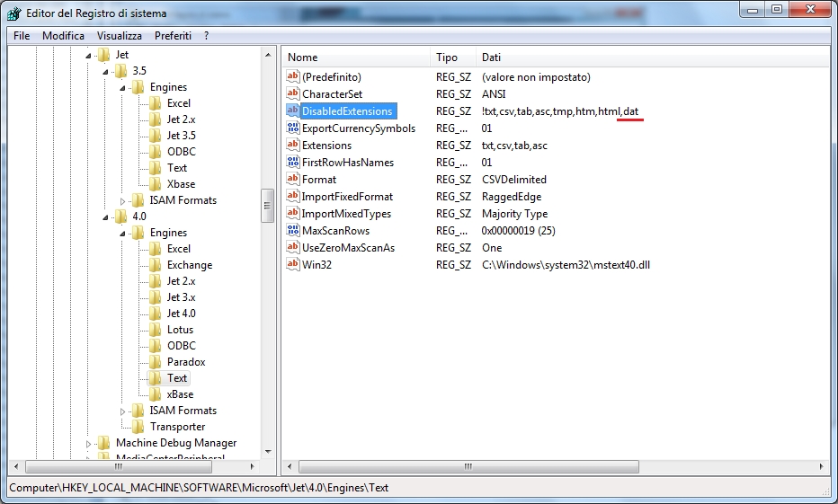The width and height of the screenshot is (838, 504).
Task: Select the DisabledExtensions value
Action: pos(347,111)
